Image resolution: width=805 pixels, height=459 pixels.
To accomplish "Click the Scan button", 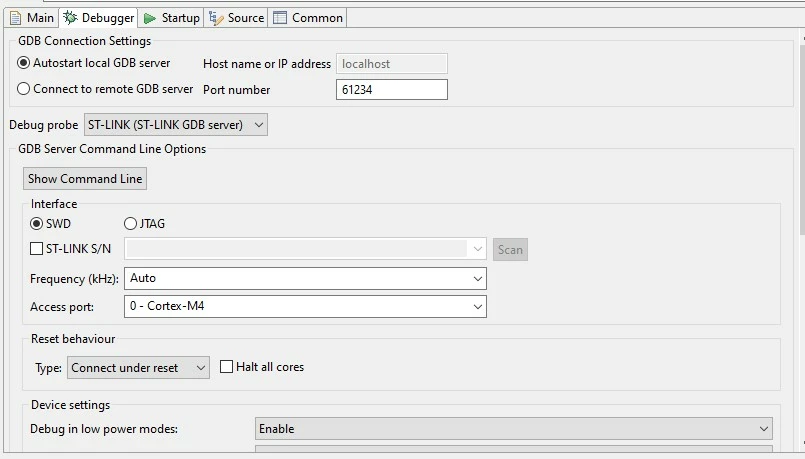I will tap(510, 250).
